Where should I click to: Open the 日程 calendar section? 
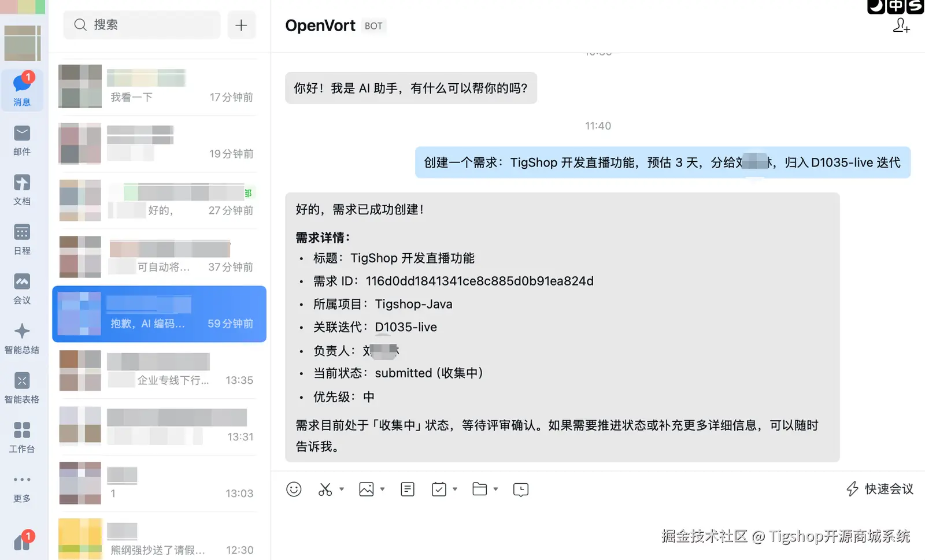(22, 240)
